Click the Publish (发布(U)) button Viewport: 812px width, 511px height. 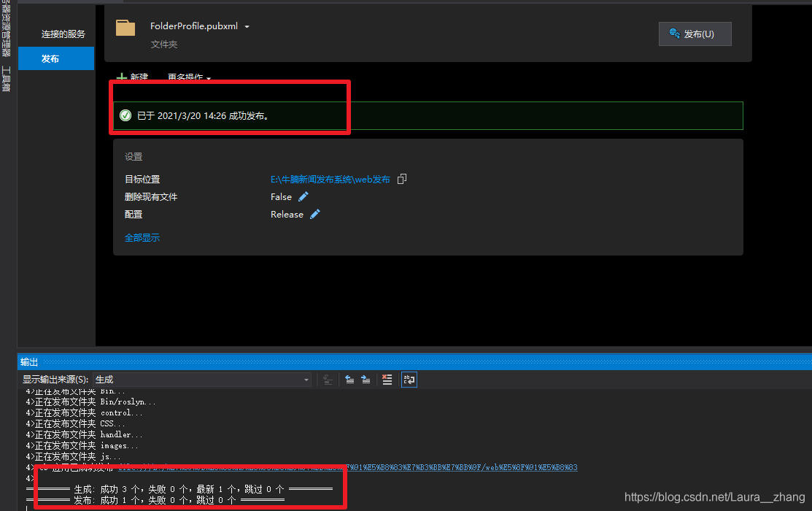coord(695,34)
